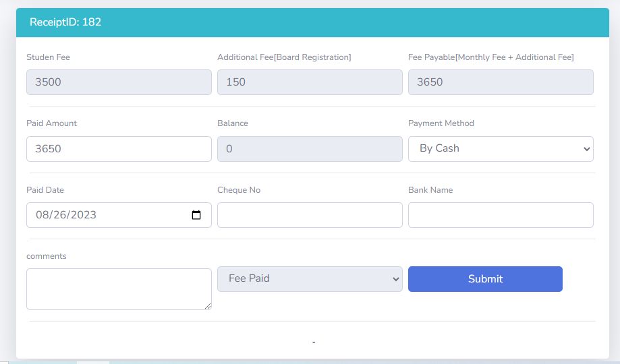This screenshot has height=364, width=620.
Task: Click the Balance field showing 0
Action: click(x=310, y=149)
